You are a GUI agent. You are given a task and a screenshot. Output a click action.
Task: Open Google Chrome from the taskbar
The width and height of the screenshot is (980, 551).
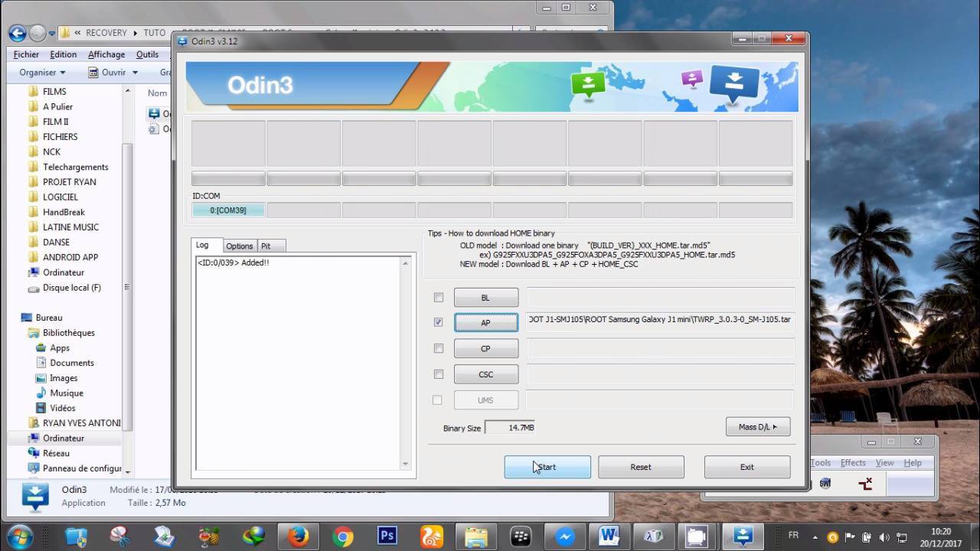[x=342, y=536]
